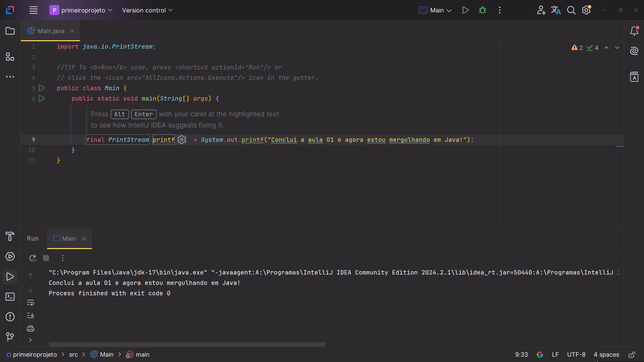The width and height of the screenshot is (644, 362).
Task: Stop the running process button
Action: tap(46, 258)
